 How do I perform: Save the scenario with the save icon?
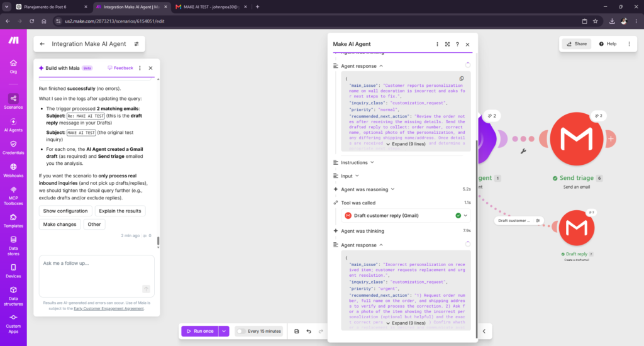pyautogui.click(x=297, y=331)
